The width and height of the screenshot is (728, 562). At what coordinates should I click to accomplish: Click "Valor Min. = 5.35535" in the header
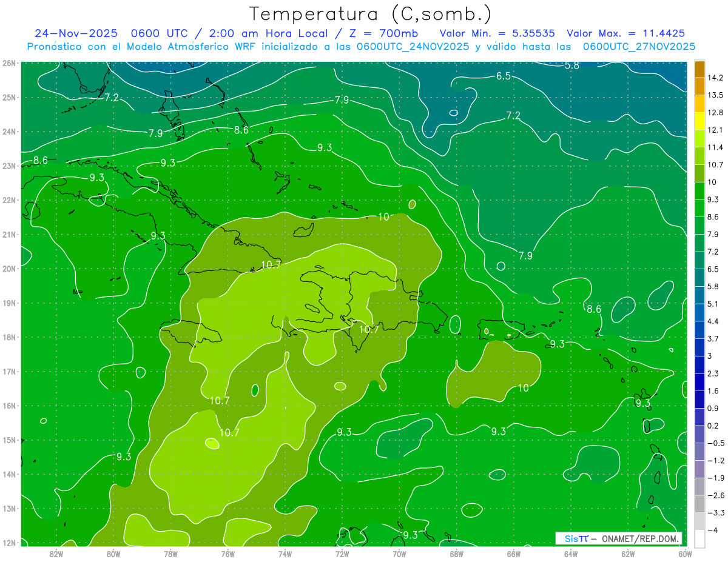pos(497,33)
